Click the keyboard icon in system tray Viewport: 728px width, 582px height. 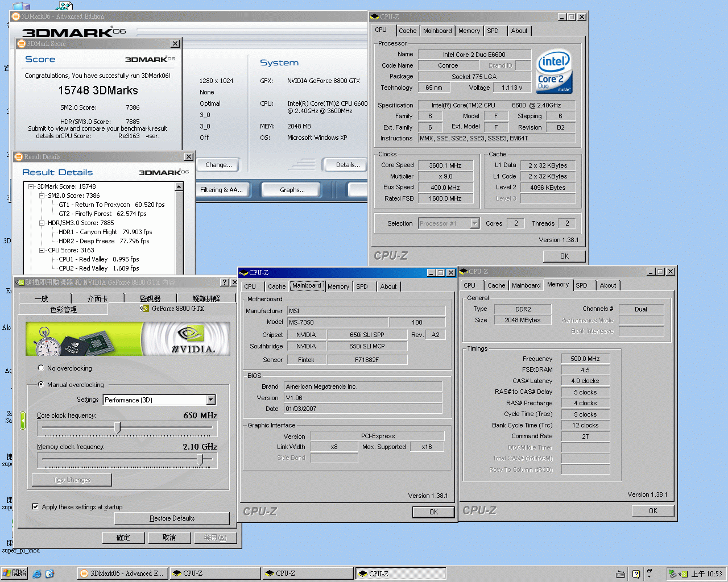click(621, 574)
